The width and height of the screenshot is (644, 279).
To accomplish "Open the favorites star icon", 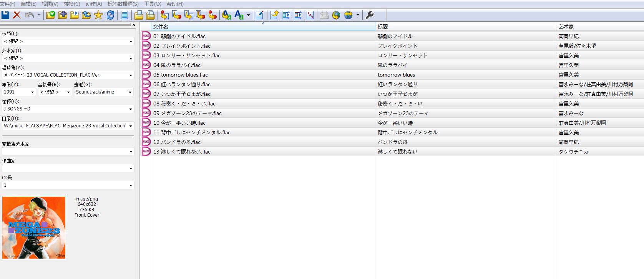I will (98, 15).
